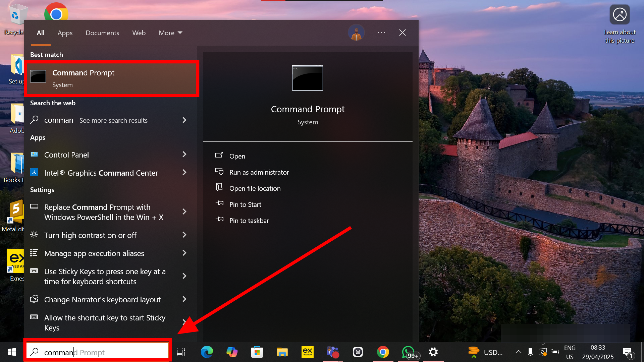Open Microsoft Edge from the taskbar
Image resolution: width=644 pixels, height=362 pixels.
coord(207,352)
